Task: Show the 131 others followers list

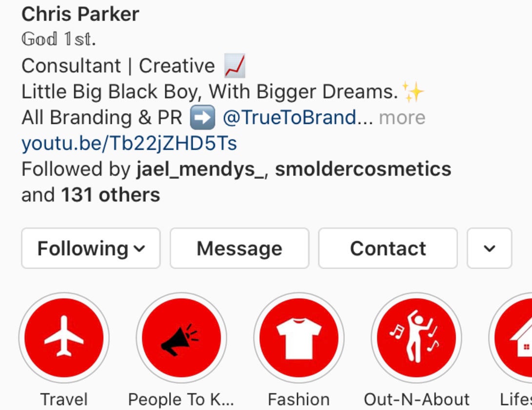Action: [110, 195]
